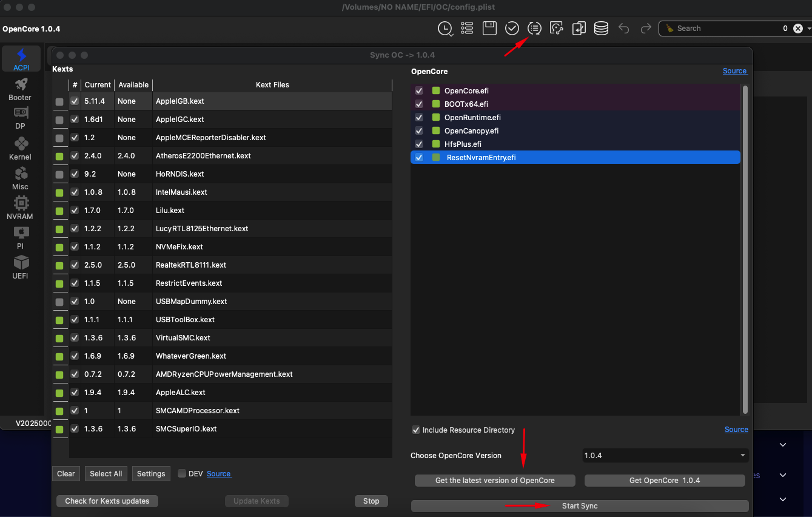The width and height of the screenshot is (812, 517).
Task: Click the Get OpenCore 1.0.4 button
Action: click(665, 481)
